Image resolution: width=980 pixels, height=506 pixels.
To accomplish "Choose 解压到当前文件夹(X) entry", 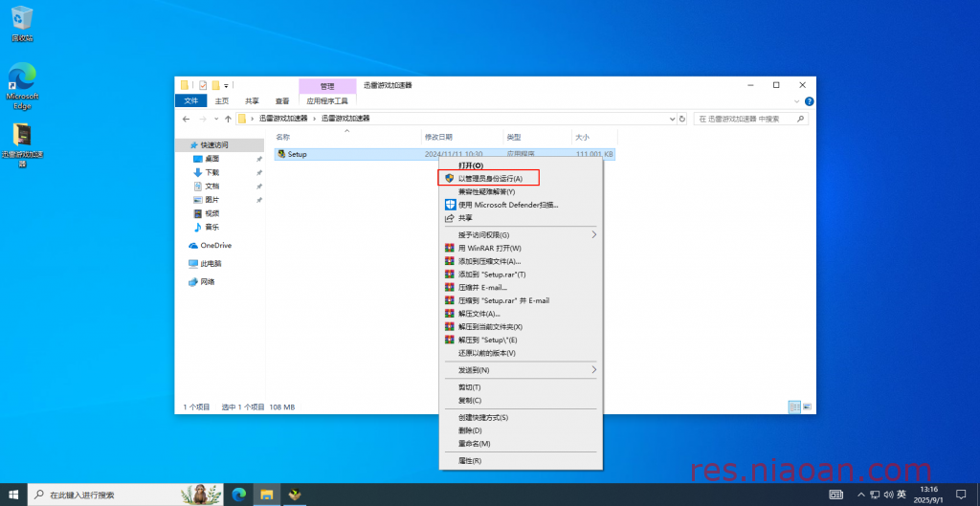I will coord(521,327).
